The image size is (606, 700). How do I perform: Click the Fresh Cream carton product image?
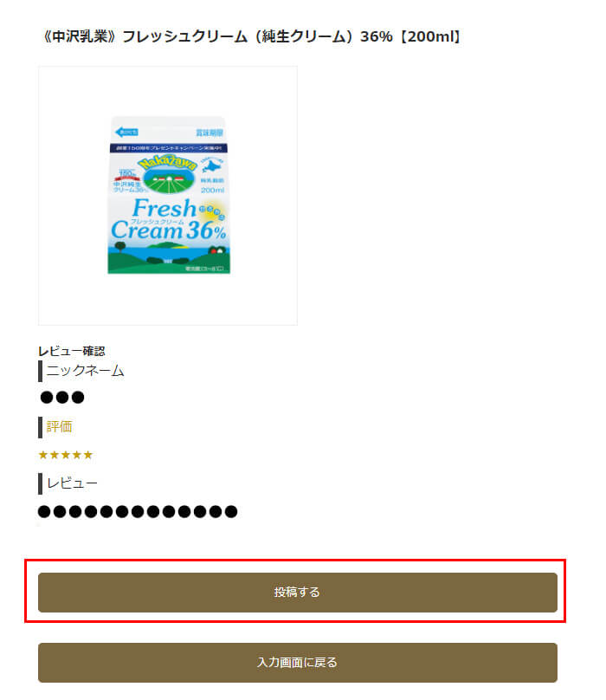pos(169,195)
